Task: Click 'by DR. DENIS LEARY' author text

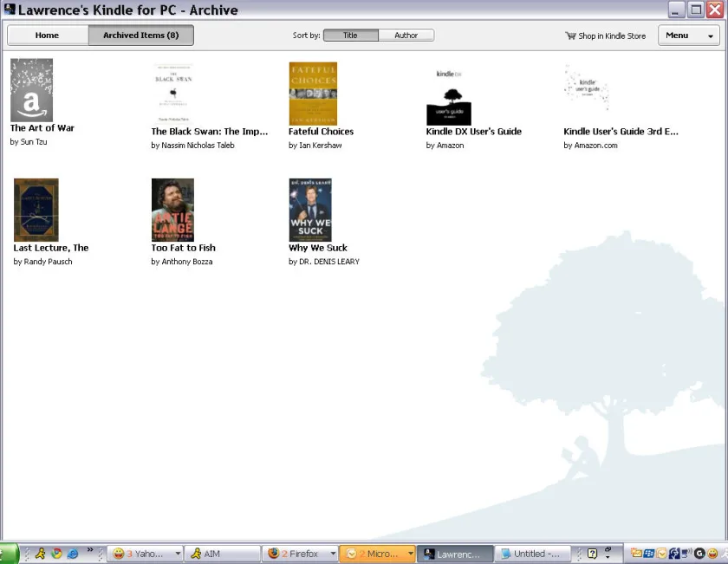Action: tap(324, 262)
